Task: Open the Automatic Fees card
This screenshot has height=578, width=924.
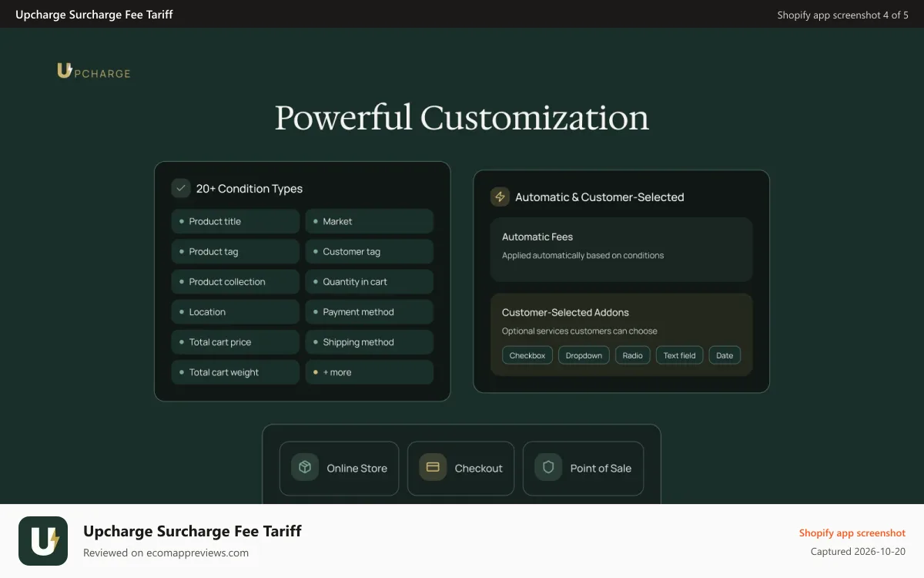Action: tap(621, 249)
